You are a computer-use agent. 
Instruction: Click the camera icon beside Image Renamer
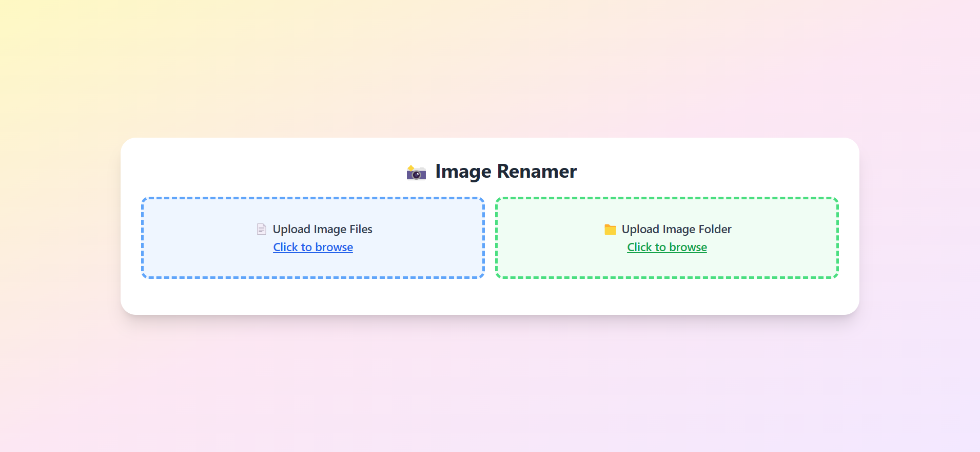[x=416, y=173]
